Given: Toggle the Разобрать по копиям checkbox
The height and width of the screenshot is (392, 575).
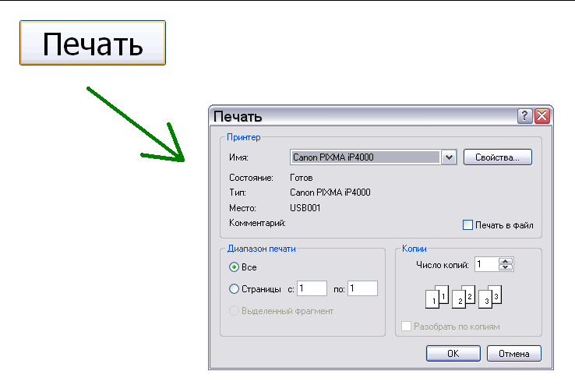Looking at the screenshot, I should click(x=406, y=327).
